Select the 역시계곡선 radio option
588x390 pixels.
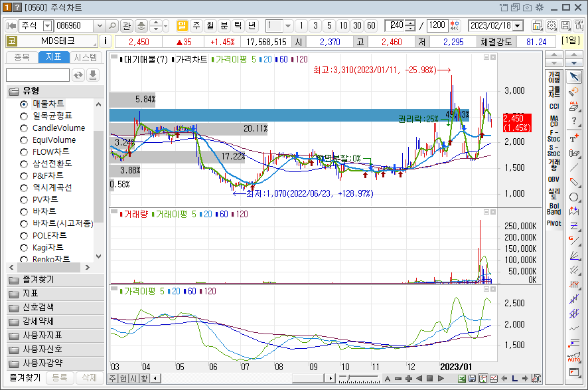coord(24,188)
